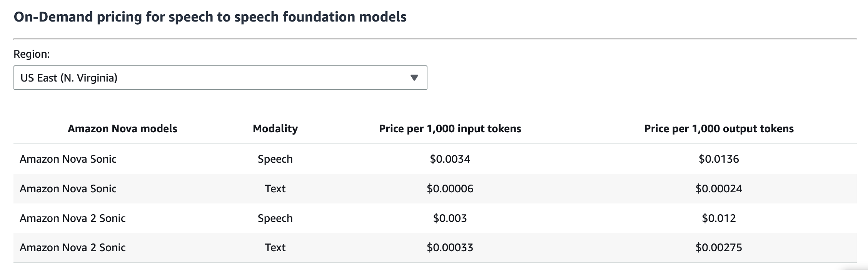The image size is (868, 270).
Task: Select the $0.012 output price cell
Action: [x=719, y=218]
